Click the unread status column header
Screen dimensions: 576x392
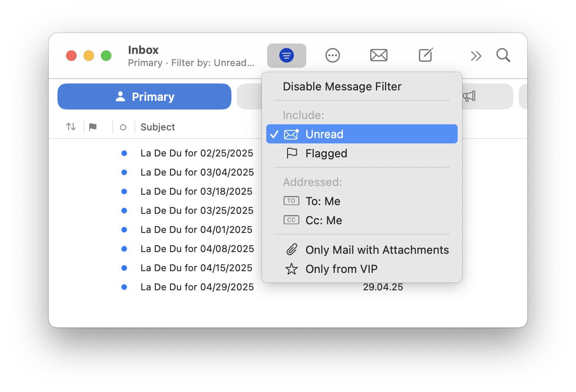point(123,127)
